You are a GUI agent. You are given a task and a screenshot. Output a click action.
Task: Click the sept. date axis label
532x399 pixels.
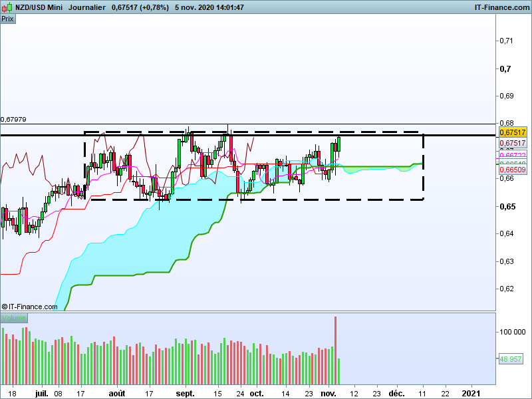(x=186, y=394)
